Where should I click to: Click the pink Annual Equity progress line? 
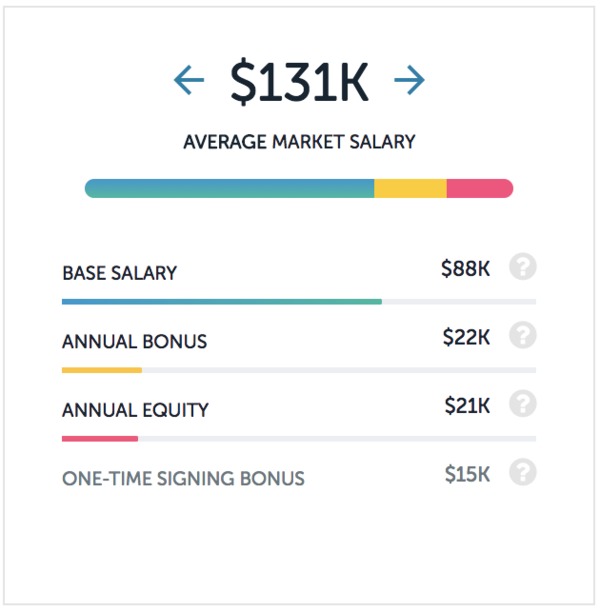100,439
